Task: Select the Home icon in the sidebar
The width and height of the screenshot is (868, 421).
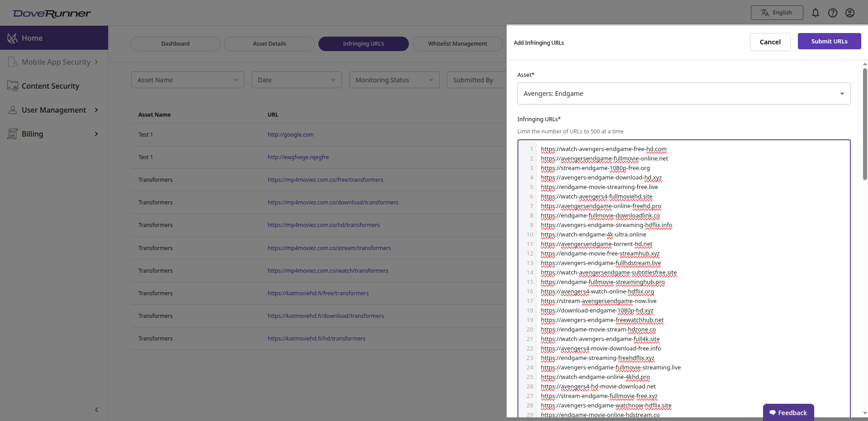Action: [12, 38]
